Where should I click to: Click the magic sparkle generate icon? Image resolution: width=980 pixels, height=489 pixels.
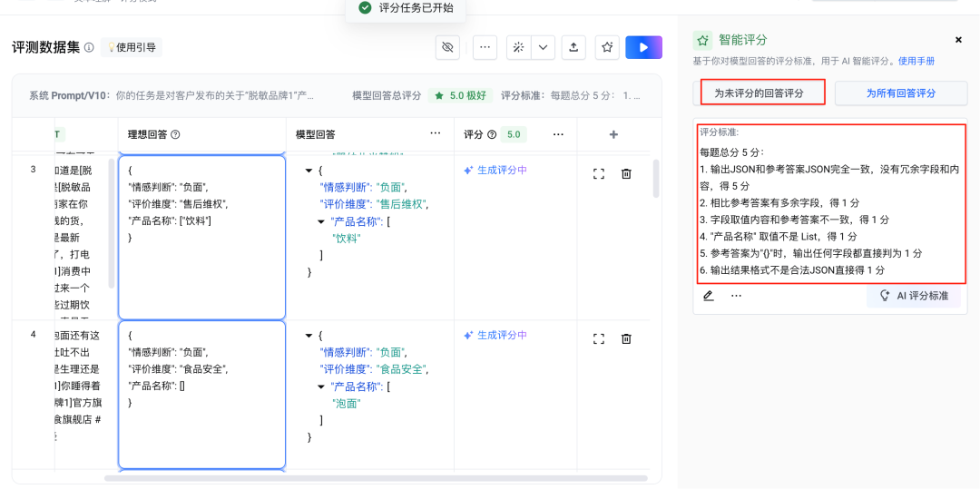(519, 47)
